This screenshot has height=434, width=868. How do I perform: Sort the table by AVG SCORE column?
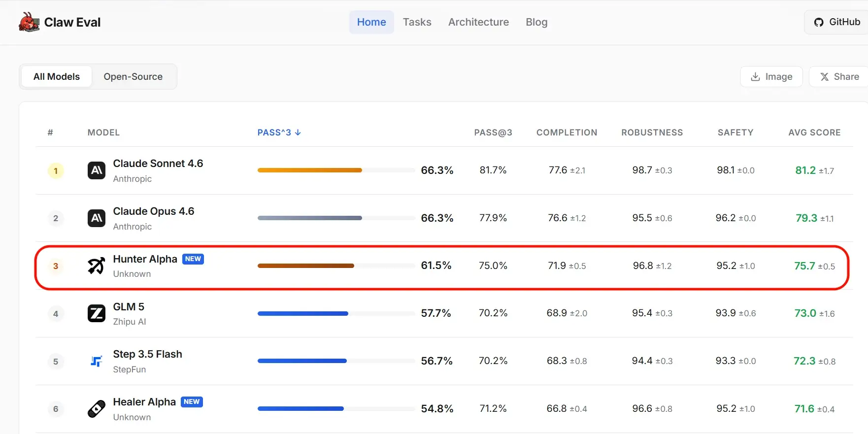tap(814, 133)
